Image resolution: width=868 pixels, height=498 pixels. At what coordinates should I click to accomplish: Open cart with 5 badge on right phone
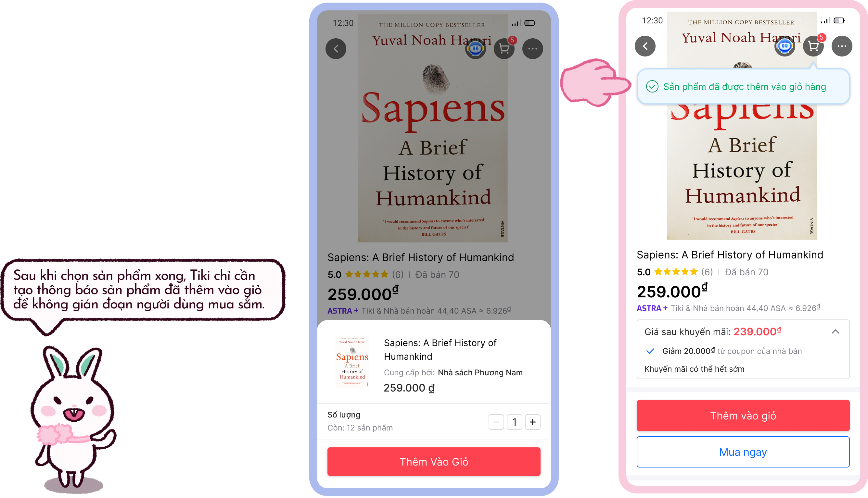(x=813, y=46)
